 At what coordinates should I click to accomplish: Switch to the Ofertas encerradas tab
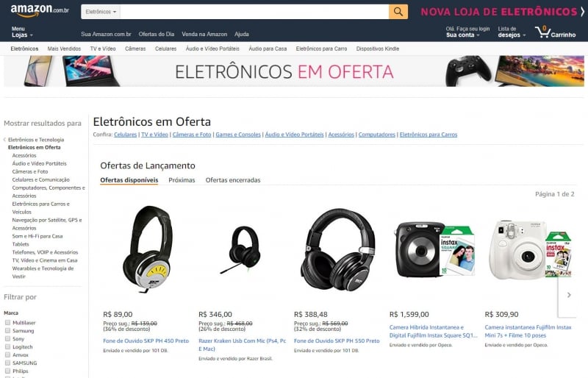(233, 180)
